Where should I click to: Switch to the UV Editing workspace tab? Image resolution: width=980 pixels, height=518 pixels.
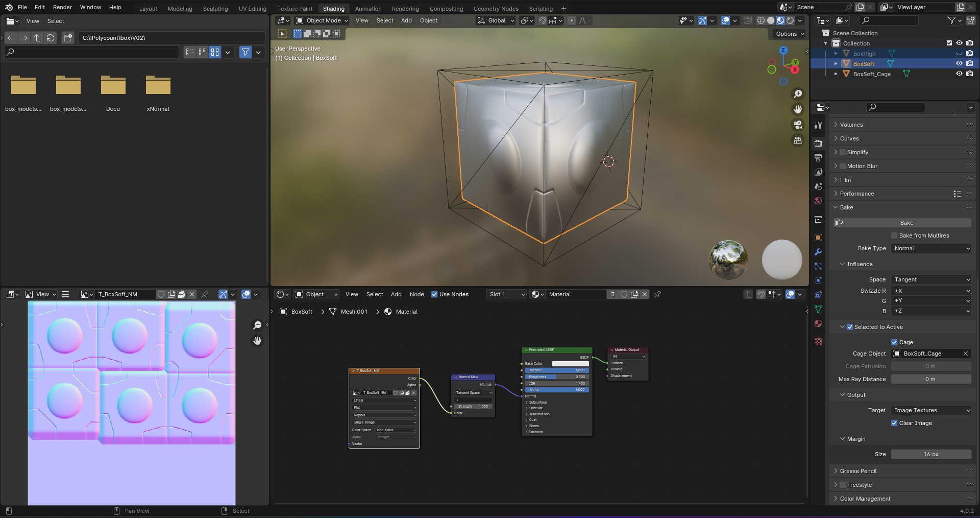tap(253, 9)
